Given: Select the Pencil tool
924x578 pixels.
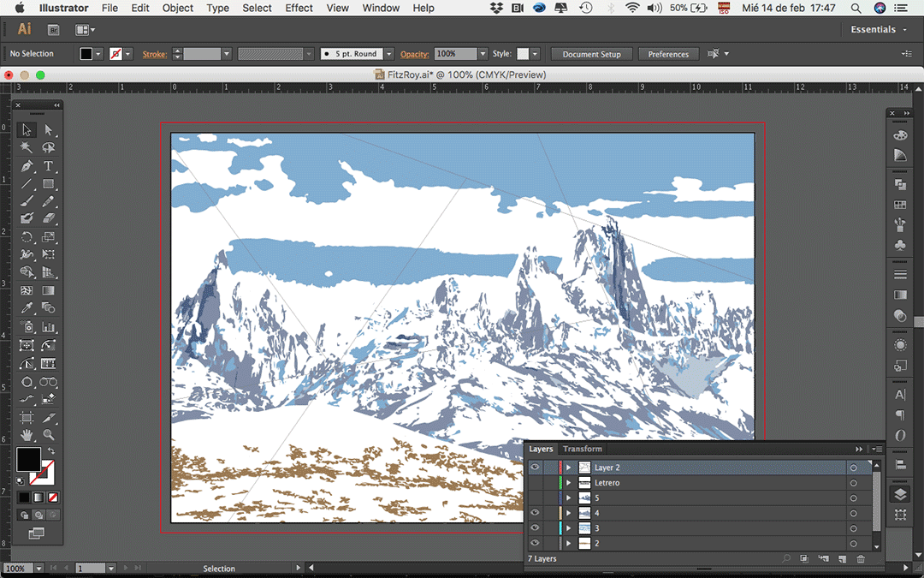Looking at the screenshot, I should [x=48, y=201].
